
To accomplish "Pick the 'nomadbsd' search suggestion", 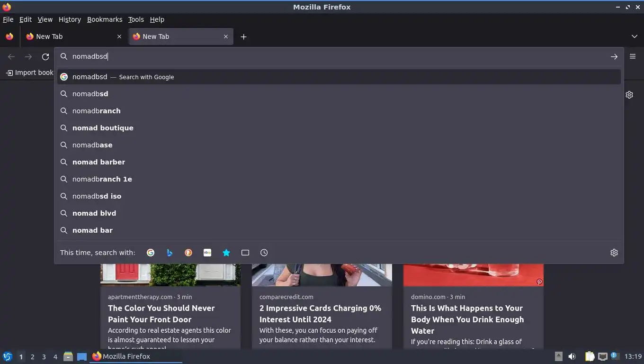I will pos(339,94).
